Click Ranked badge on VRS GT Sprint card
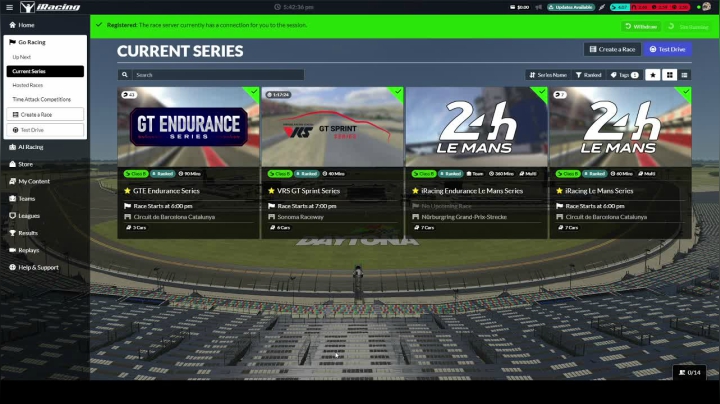The image size is (720, 404). pos(306,174)
